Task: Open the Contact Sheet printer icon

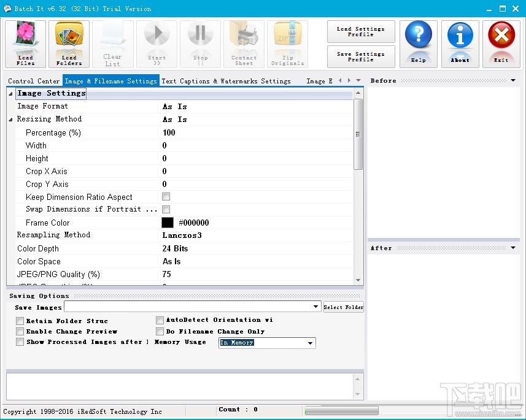Action: point(244,44)
